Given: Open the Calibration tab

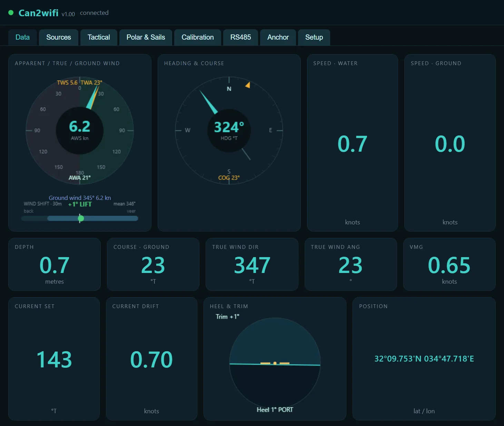Looking at the screenshot, I should 198,37.
